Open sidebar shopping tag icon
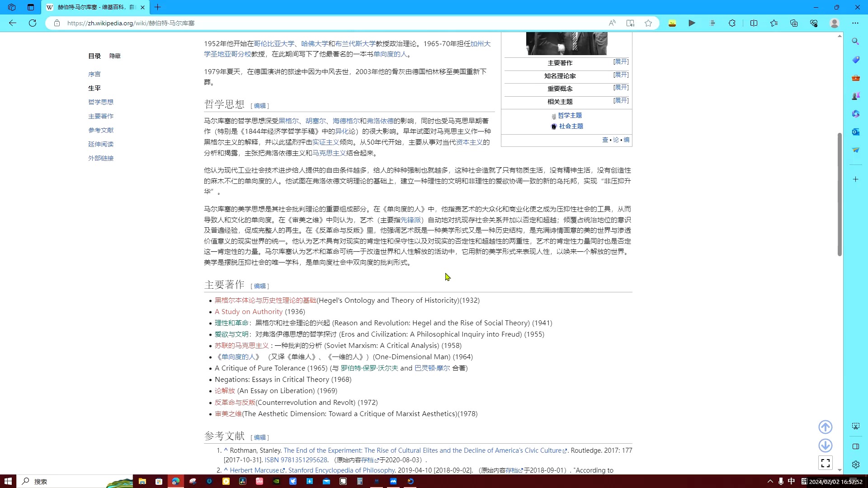The width and height of the screenshot is (868, 488). tap(855, 60)
